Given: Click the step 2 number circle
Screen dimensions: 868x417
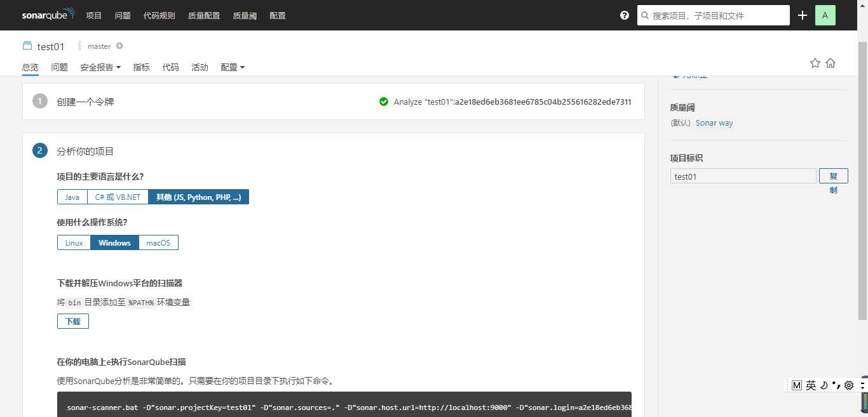Looking at the screenshot, I should [x=40, y=150].
